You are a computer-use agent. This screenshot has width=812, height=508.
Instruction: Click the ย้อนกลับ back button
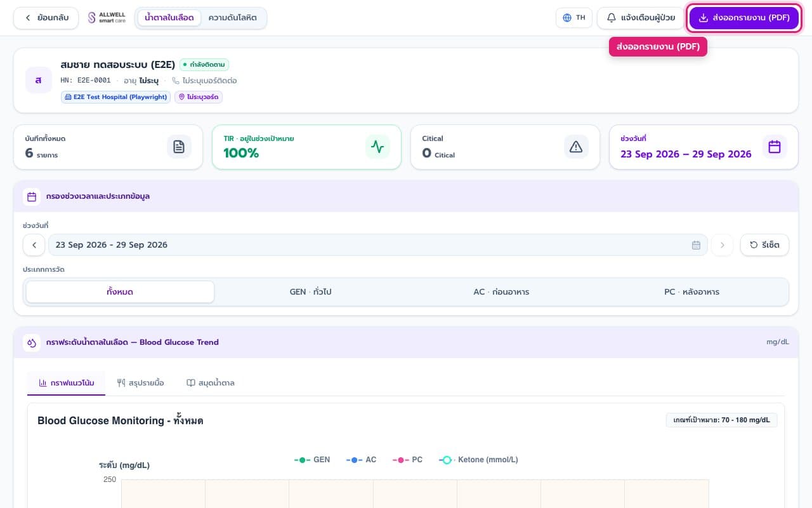46,18
